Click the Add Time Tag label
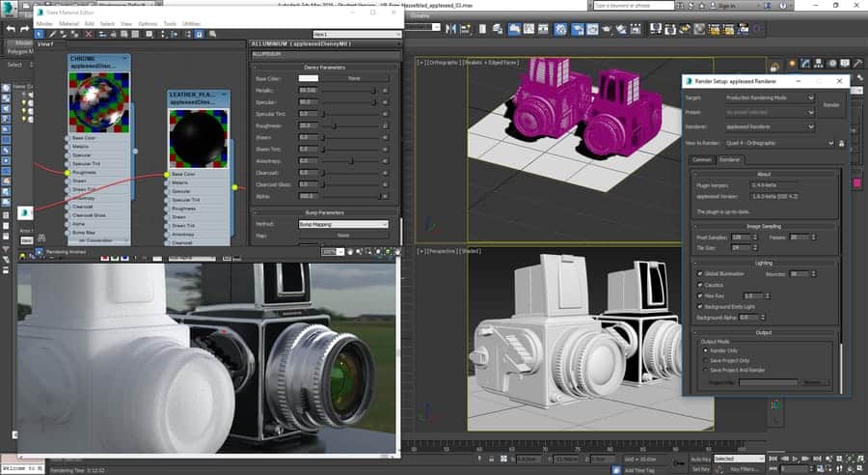This screenshot has height=475, width=868. click(x=638, y=470)
